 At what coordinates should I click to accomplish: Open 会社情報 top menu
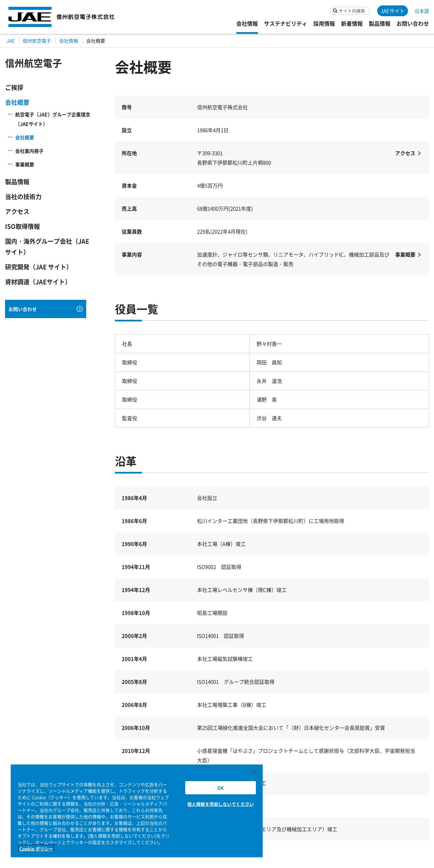247,24
